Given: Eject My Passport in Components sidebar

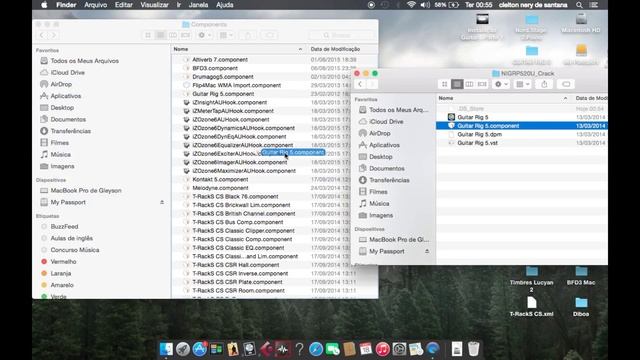Looking at the screenshot, I should [162, 202].
